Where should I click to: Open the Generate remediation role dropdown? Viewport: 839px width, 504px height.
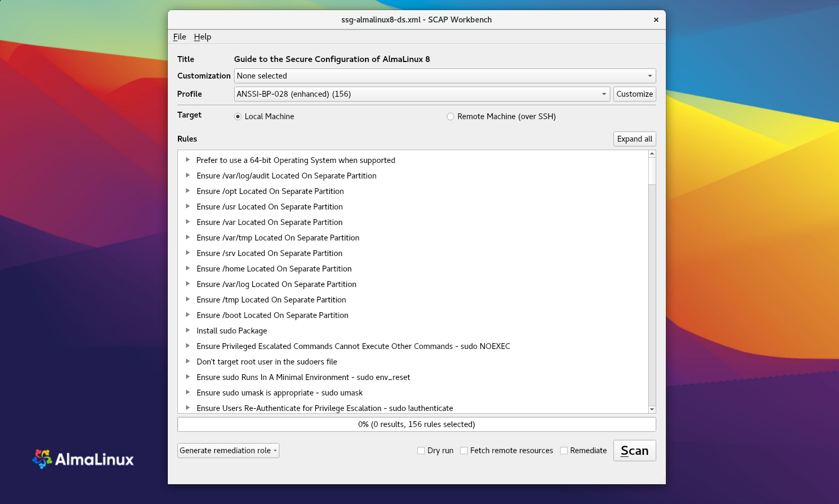pos(228,451)
